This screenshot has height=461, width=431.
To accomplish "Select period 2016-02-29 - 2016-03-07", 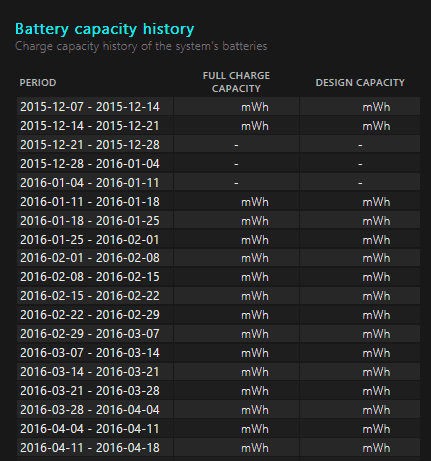I will (90, 334).
